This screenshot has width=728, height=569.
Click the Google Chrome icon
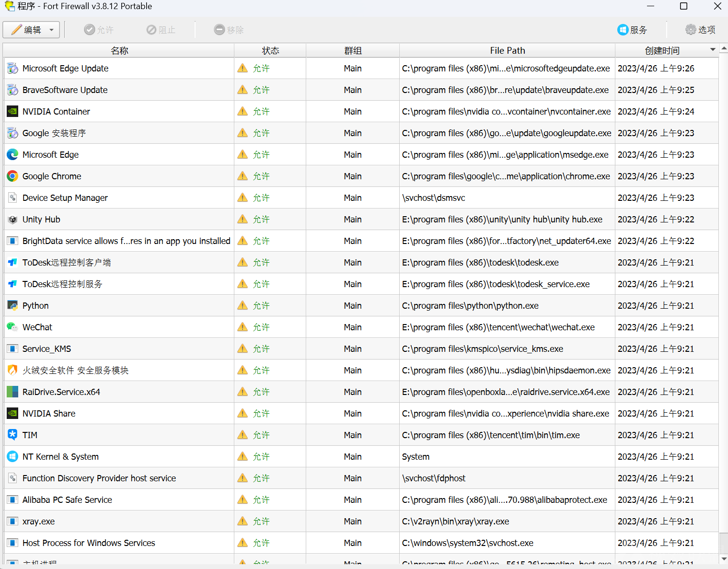click(12, 176)
